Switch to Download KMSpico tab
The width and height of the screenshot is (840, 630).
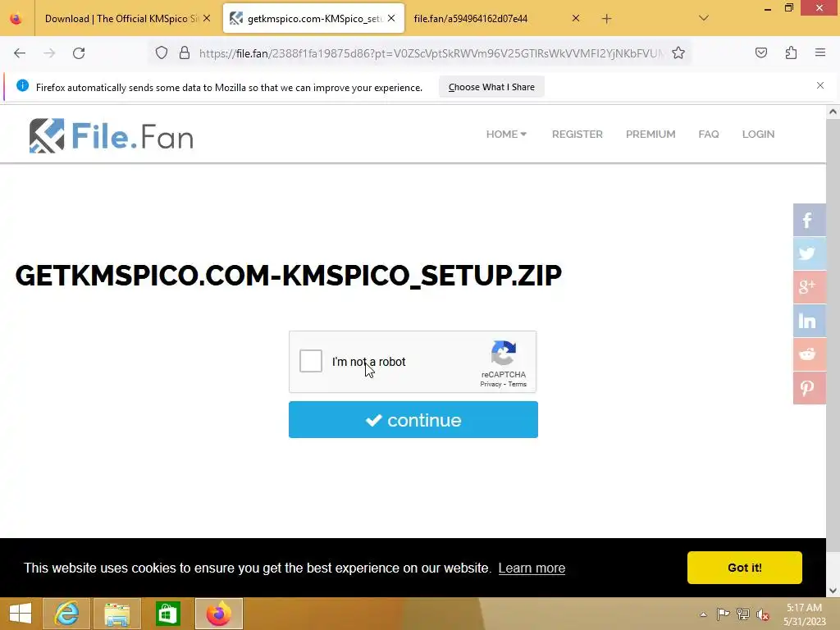coord(120,19)
